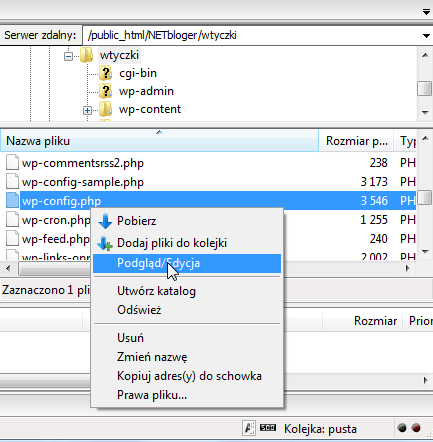Viewport: 433px width, 442px height.
Task: Click the wp-commentsrss2.php file icon
Action: pos(12,163)
